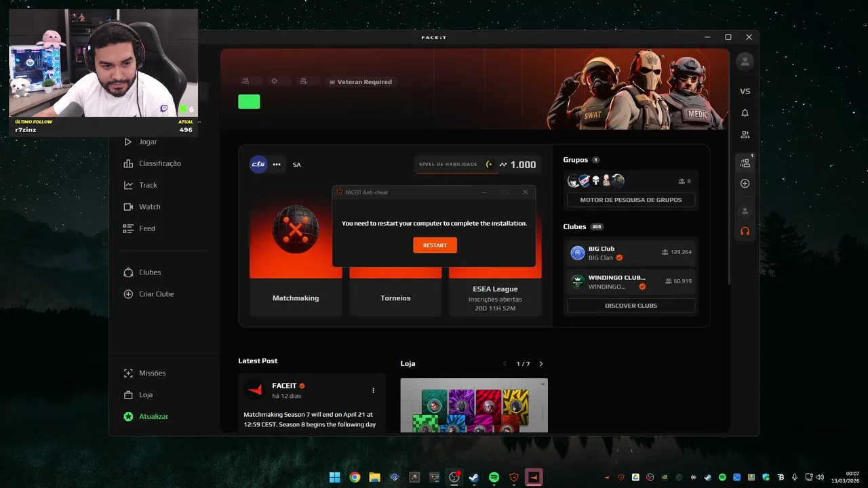
Task: Go to the Track section
Action: point(148,185)
